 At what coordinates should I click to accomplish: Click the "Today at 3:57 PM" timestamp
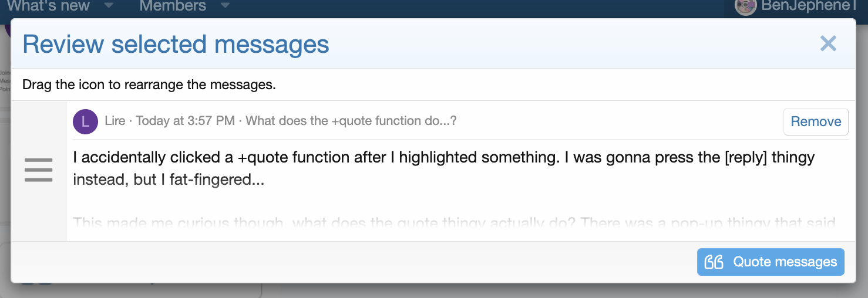tap(186, 121)
